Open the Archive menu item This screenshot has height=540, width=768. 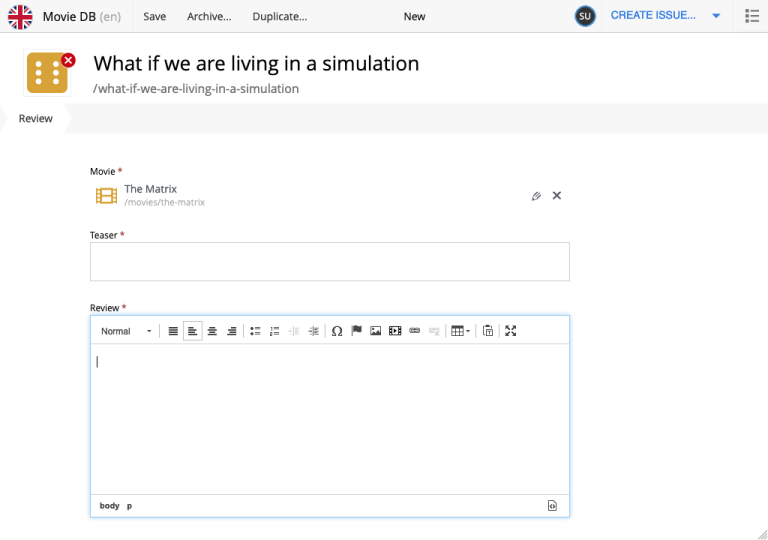(x=209, y=16)
